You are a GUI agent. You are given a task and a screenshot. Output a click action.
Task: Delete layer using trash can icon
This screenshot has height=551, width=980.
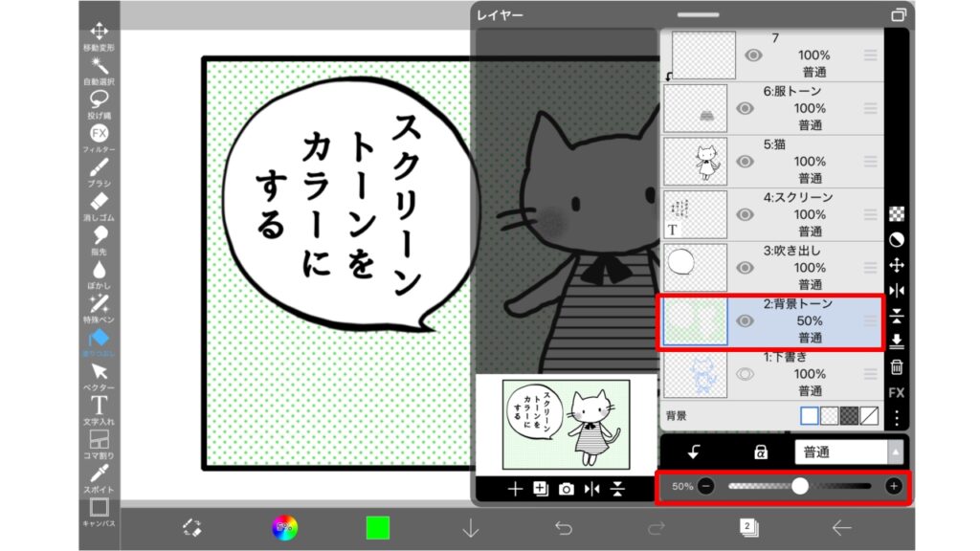click(x=897, y=366)
